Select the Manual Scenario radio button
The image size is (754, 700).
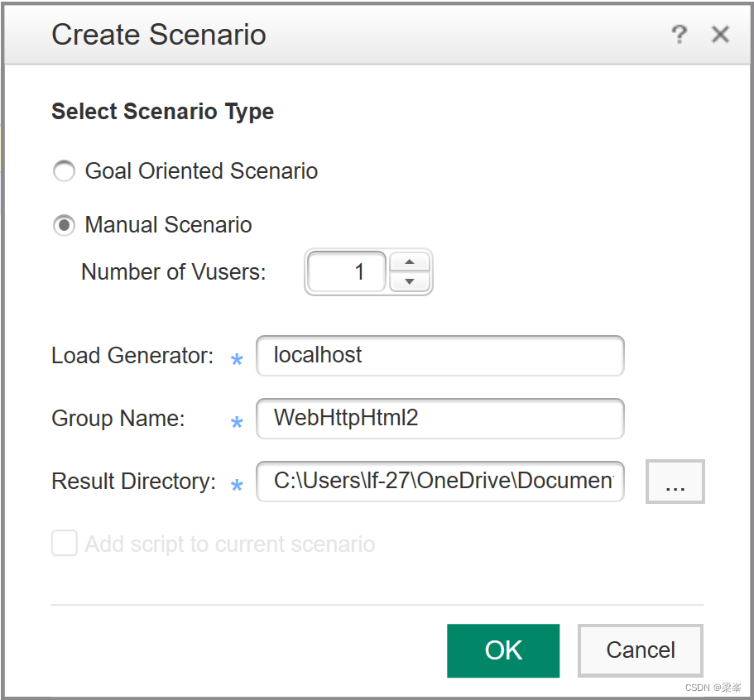tap(64, 225)
